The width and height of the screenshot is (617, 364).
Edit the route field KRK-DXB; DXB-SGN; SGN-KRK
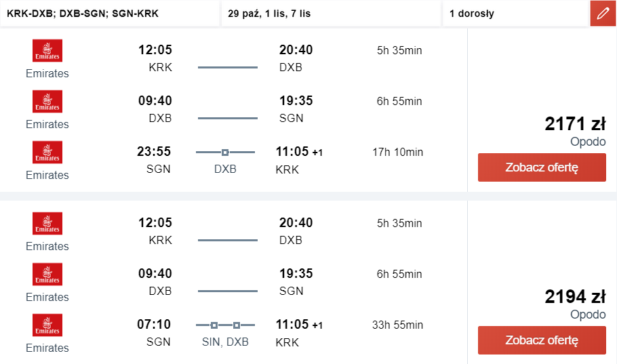tap(110, 14)
